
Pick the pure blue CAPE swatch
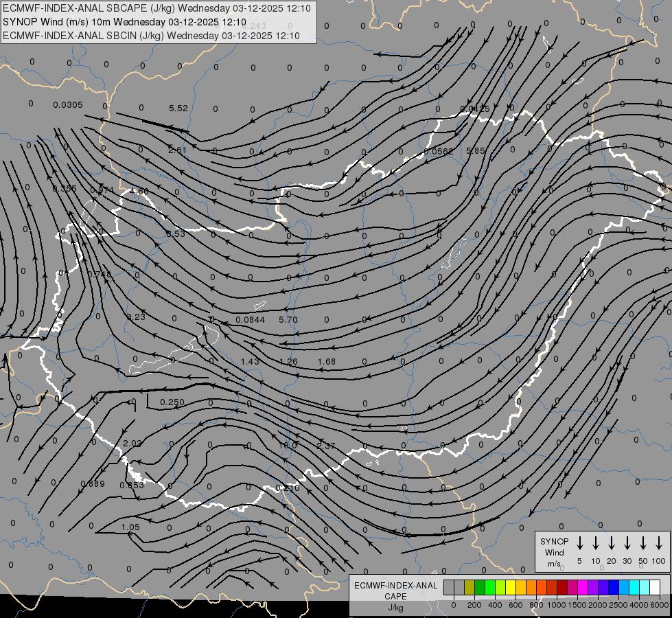[x=614, y=587]
